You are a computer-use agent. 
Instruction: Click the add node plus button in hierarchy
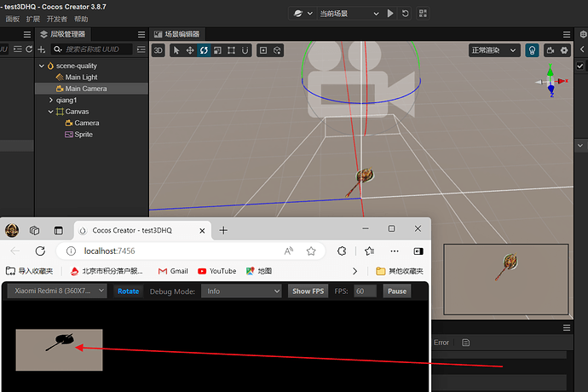click(42, 49)
